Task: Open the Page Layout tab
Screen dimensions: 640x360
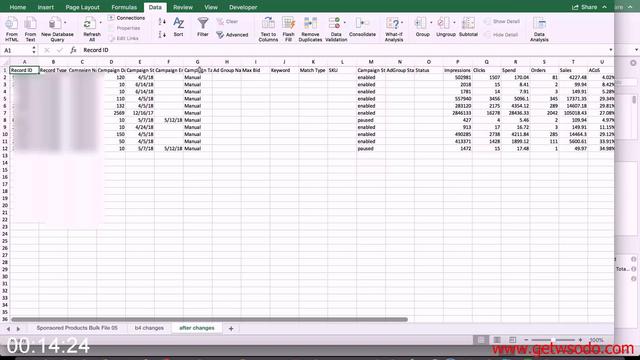Action: [82, 7]
